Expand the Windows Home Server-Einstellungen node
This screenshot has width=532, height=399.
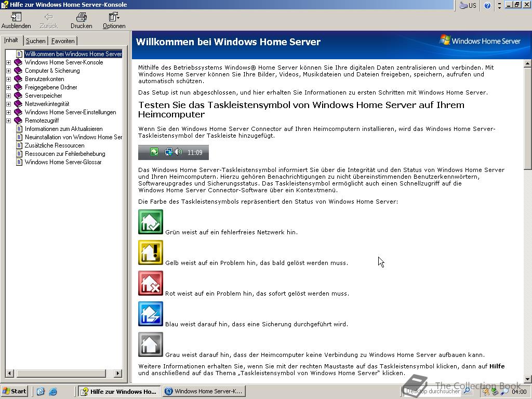(9, 112)
